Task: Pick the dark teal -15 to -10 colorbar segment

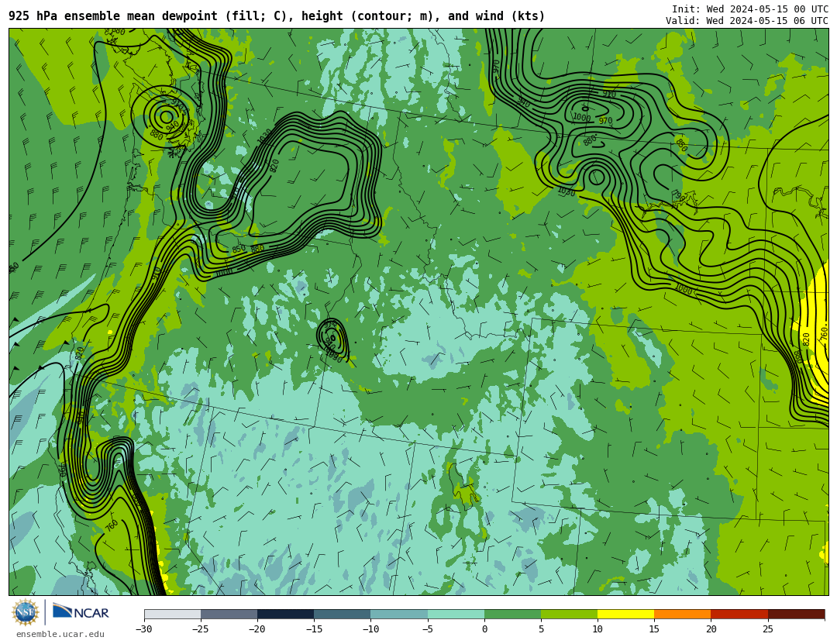Action: [343, 614]
